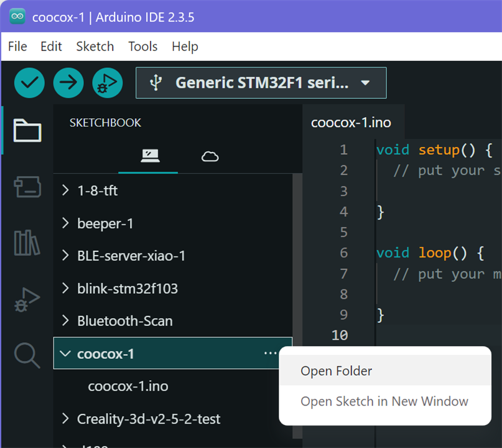Open the Sketch menu in menu bar

point(95,47)
